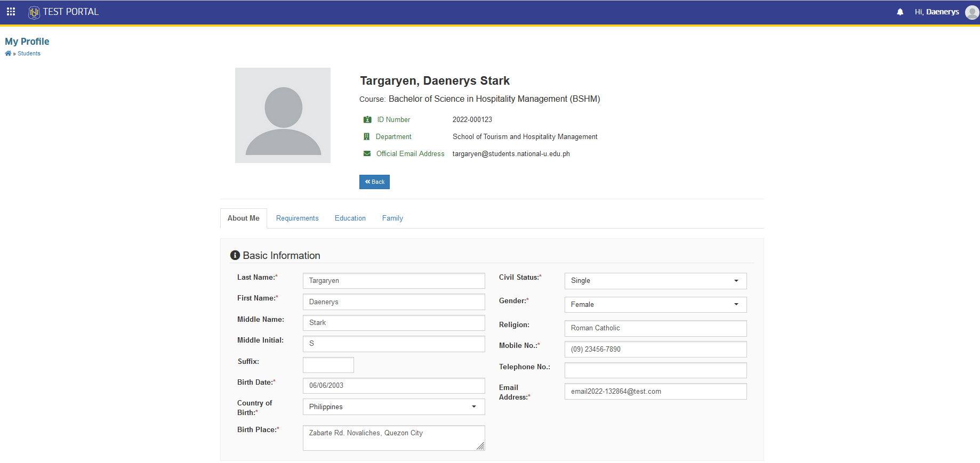Click the home icon in breadcrumb
This screenshot has height=463, width=980.
(8, 53)
